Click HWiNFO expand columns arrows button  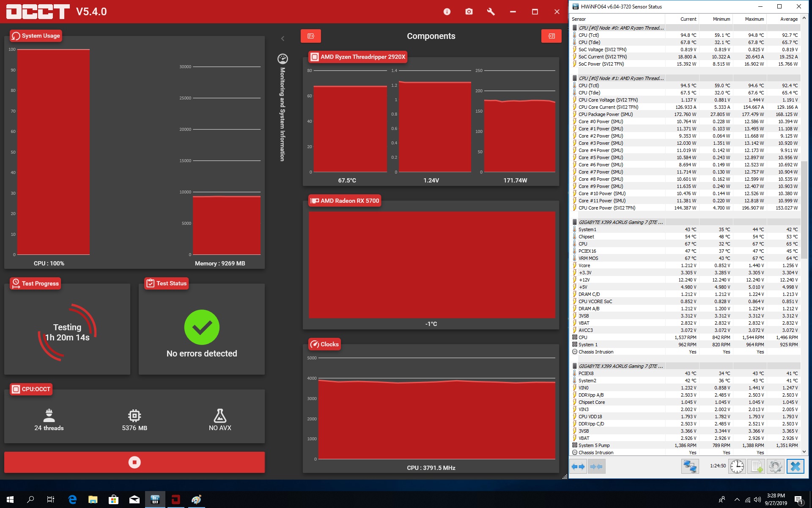pyautogui.click(x=578, y=467)
